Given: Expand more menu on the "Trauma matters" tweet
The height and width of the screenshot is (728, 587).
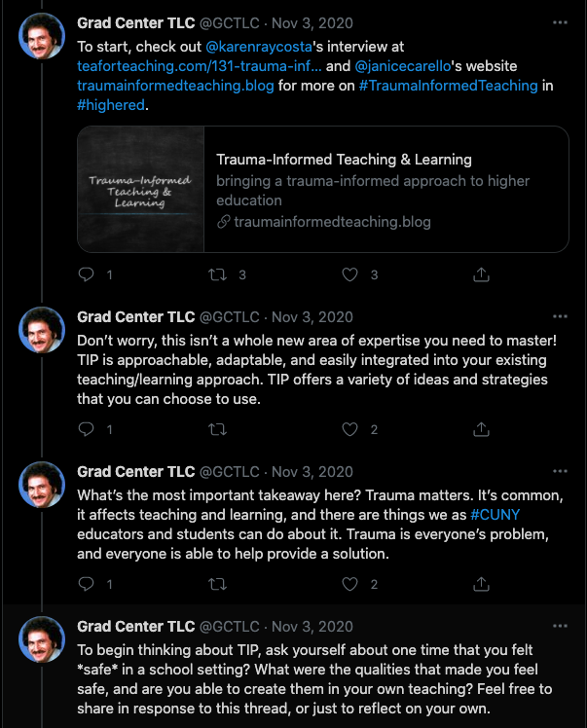Looking at the screenshot, I should pyautogui.click(x=559, y=471).
